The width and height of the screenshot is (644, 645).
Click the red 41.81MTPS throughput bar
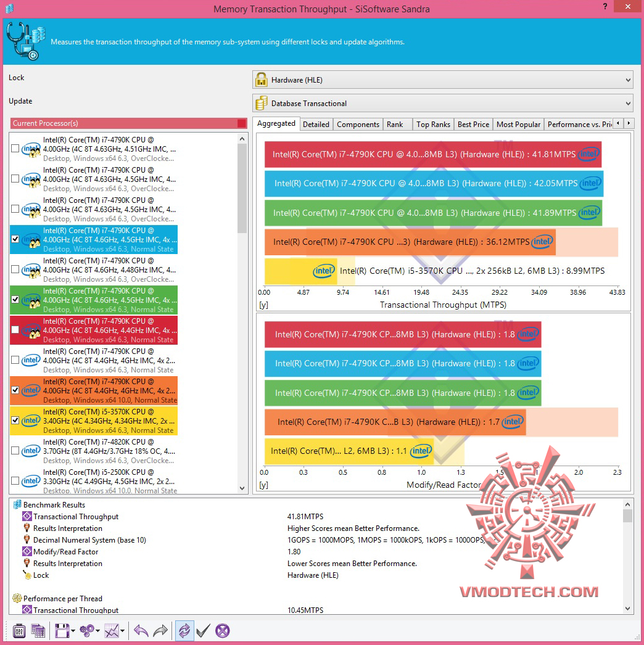(x=433, y=154)
